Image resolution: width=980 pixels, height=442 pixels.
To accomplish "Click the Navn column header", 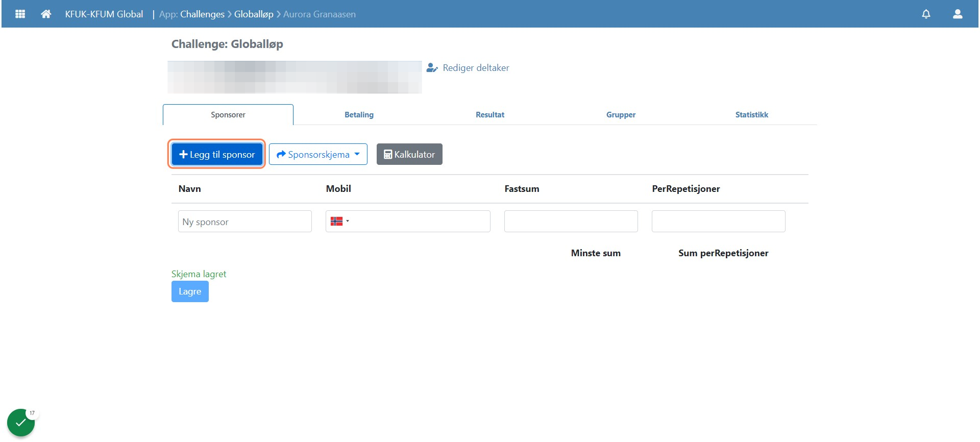I will [x=190, y=189].
